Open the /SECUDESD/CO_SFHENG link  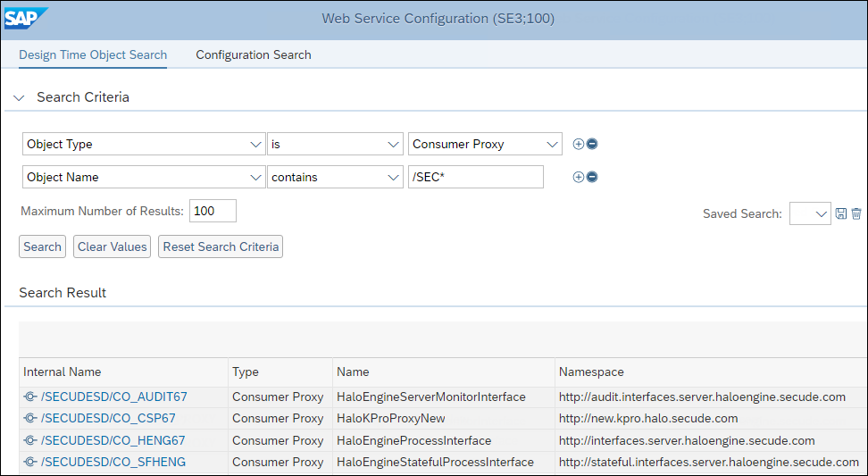coord(113,463)
